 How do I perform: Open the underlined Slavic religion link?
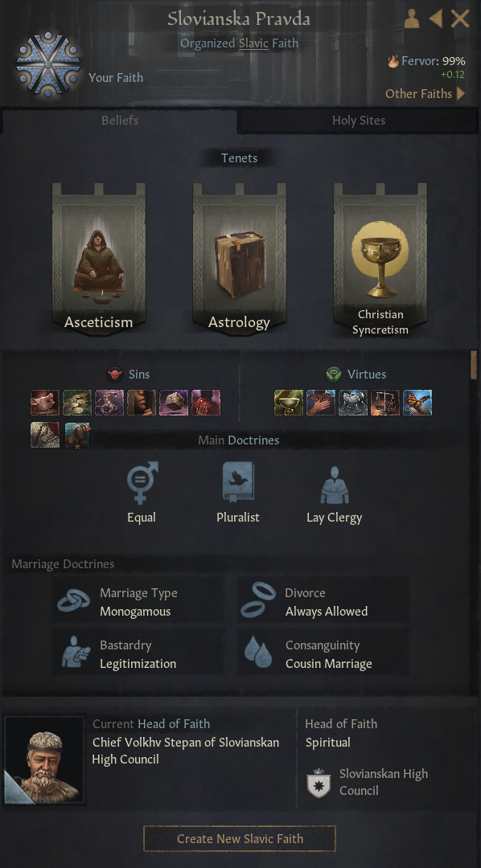click(254, 43)
